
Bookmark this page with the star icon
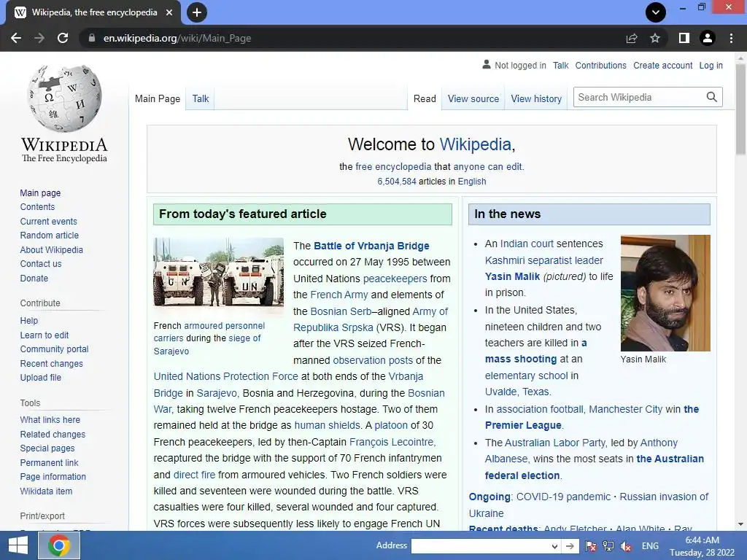click(655, 38)
